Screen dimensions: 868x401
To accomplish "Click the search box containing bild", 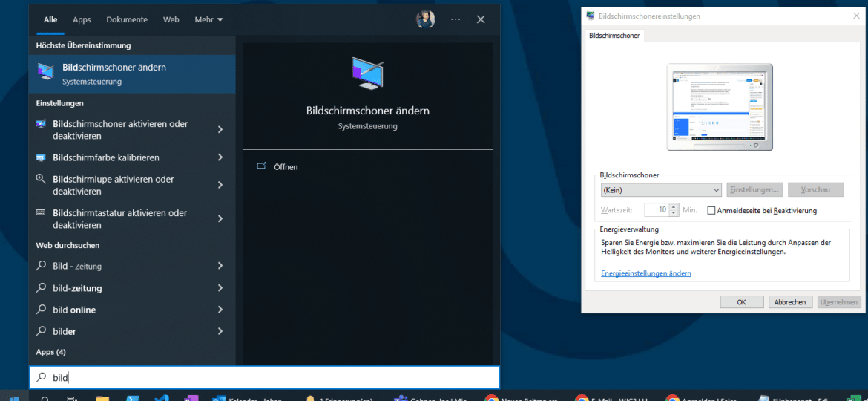I will coord(264,378).
